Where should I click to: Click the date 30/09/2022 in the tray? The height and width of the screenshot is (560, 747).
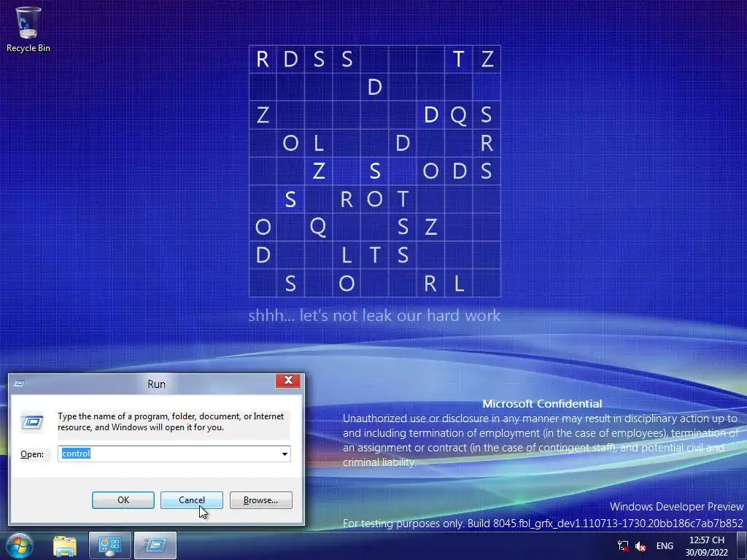click(x=706, y=553)
